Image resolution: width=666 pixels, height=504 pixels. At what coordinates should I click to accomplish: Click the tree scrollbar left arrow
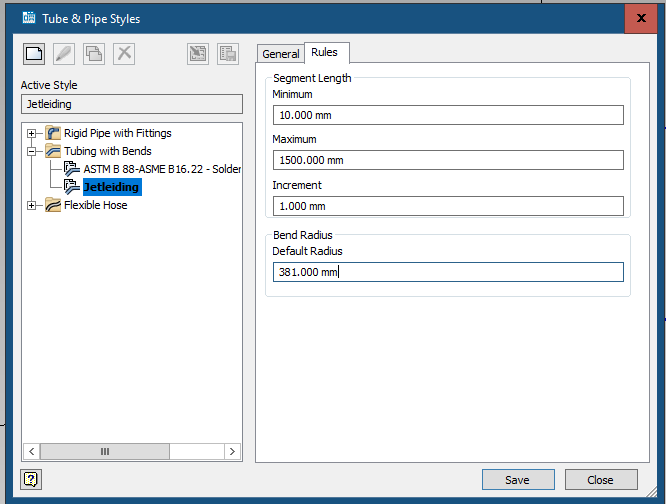point(31,451)
